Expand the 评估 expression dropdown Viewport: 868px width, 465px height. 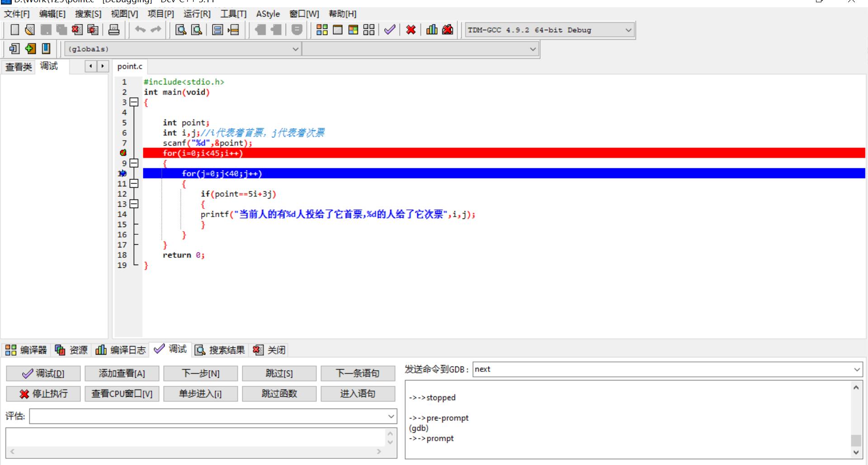pos(391,416)
